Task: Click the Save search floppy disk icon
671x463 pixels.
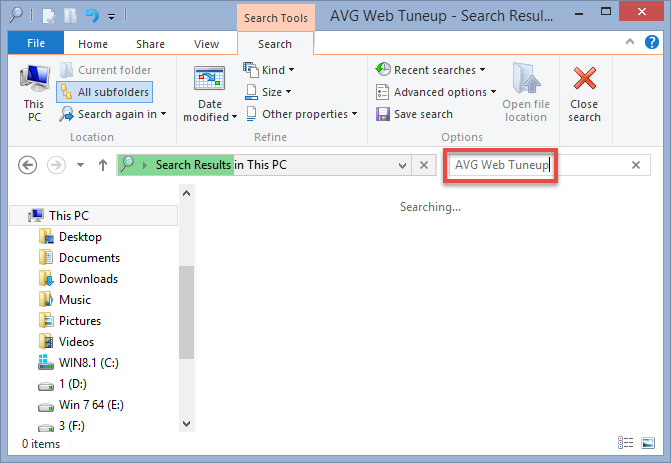Action: pyautogui.click(x=383, y=114)
